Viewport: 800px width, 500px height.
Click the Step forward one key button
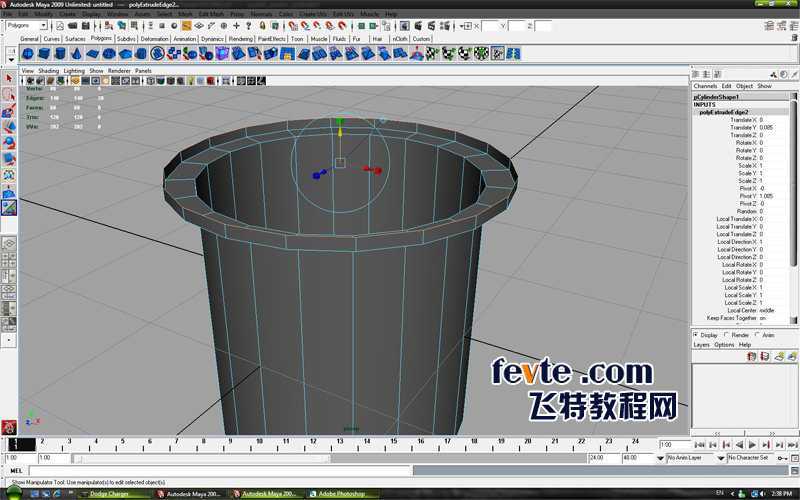(x=766, y=445)
